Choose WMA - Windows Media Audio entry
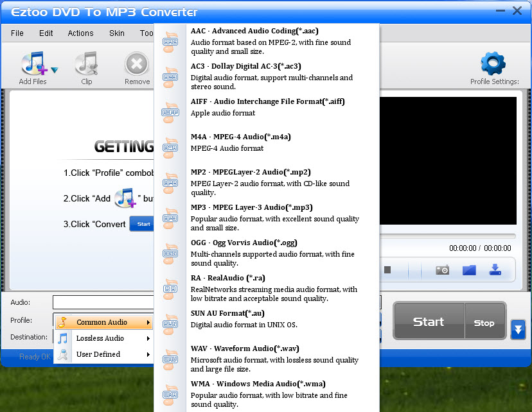The width and height of the screenshot is (532, 412). (267, 393)
